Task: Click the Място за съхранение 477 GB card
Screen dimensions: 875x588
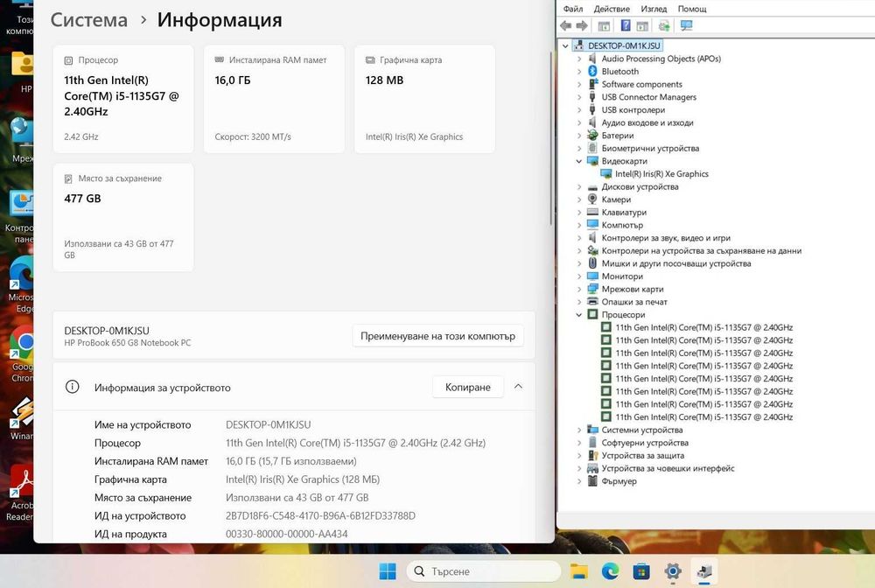Action: 123,218
